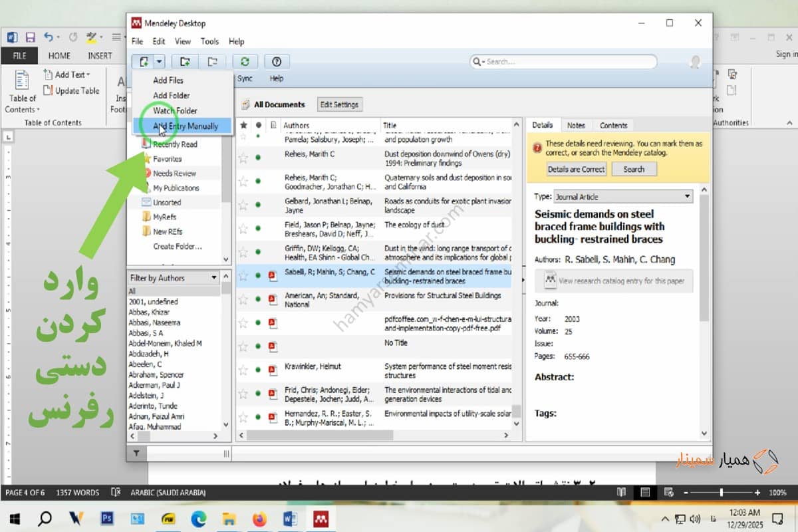
Task: Click the Word zoom in plus button
Action: pos(757,493)
